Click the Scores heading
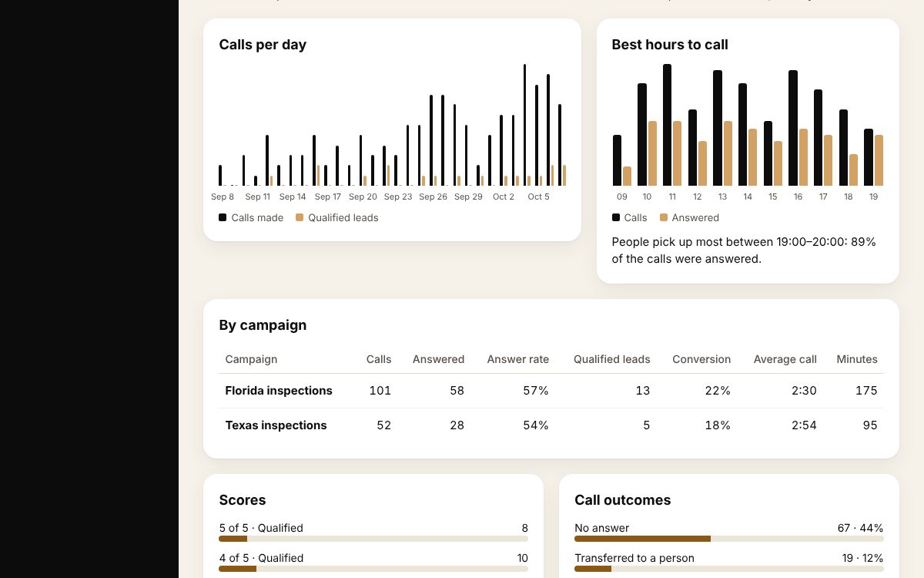This screenshot has width=924, height=578. coord(243,500)
